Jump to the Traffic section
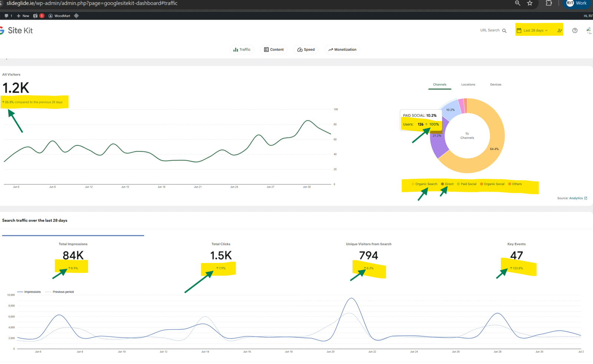The width and height of the screenshot is (593, 364). coord(242,50)
